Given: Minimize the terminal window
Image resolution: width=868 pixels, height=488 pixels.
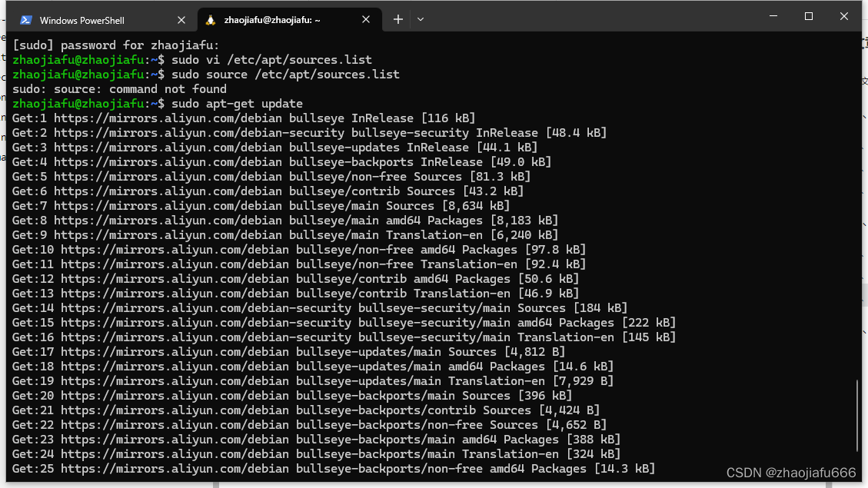Looking at the screenshot, I should point(773,16).
